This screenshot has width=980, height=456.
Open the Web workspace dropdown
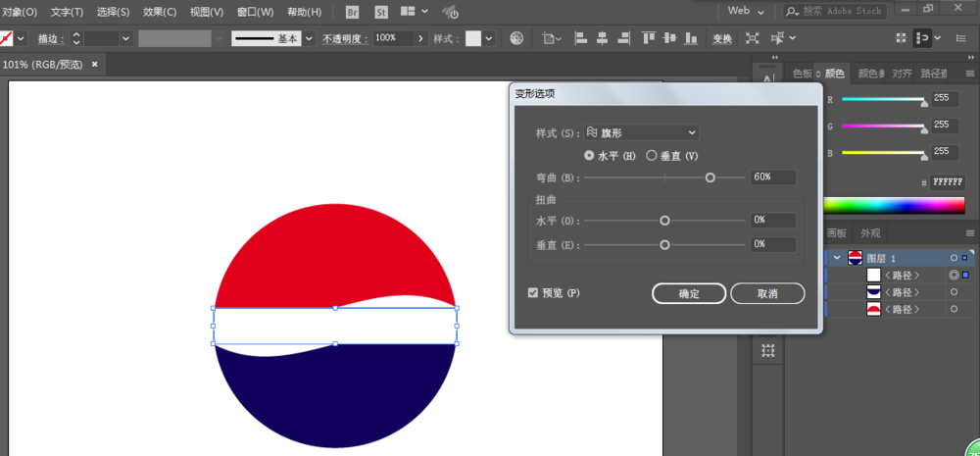[746, 11]
